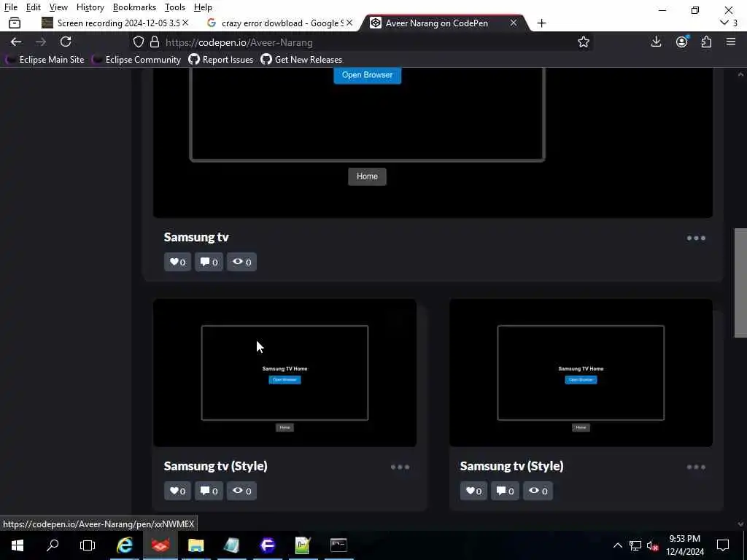Open the View menu
Screen dimensions: 747x560
pos(58,7)
